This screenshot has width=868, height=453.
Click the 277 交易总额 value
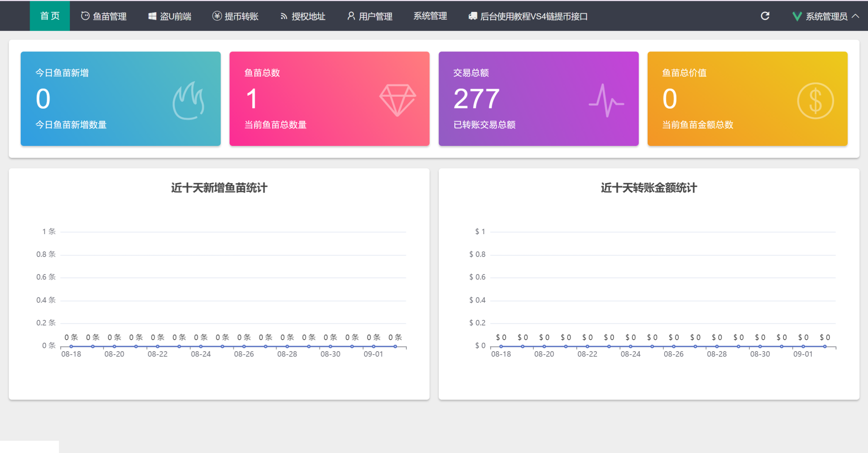pyautogui.click(x=476, y=98)
